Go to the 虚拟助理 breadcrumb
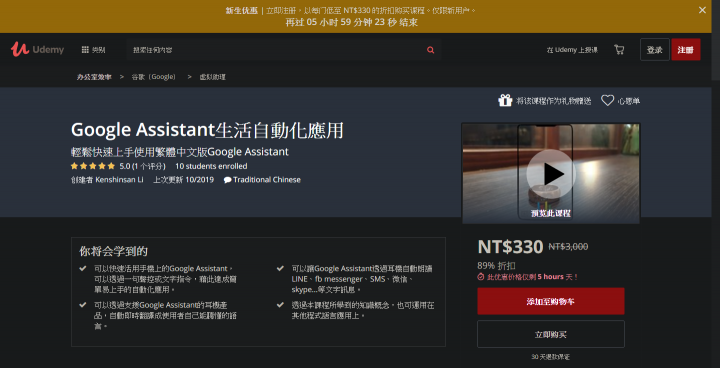The image size is (720, 368). pos(212,77)
